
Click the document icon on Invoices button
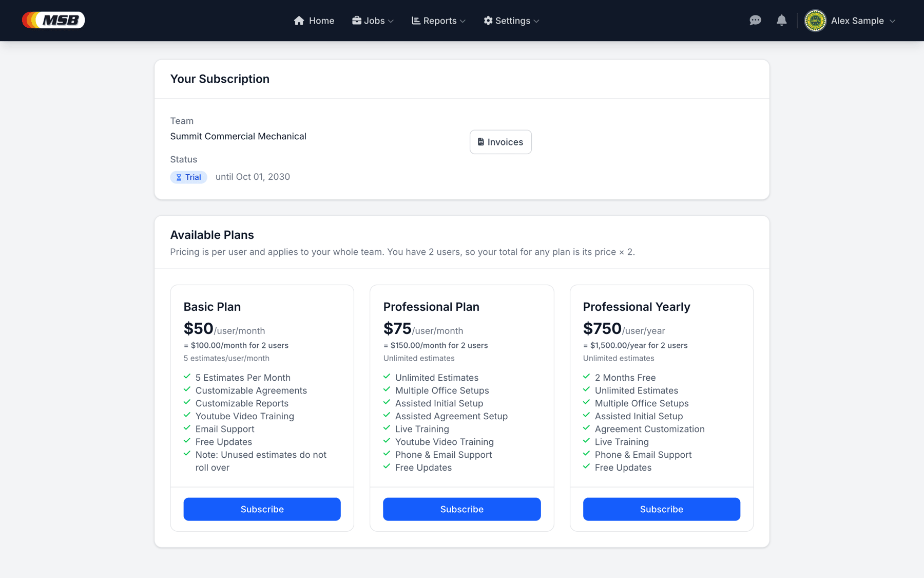click(x=481, y=142)
